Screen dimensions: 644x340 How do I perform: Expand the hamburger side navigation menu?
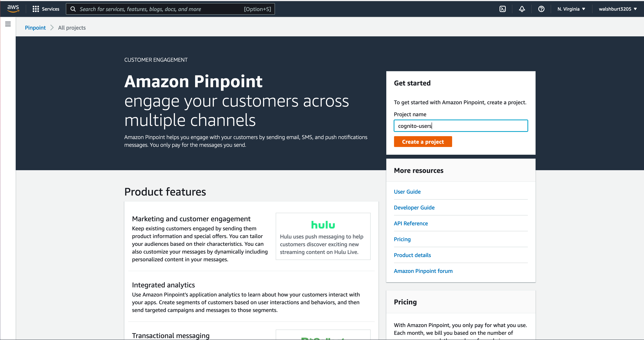coord(8,24)
